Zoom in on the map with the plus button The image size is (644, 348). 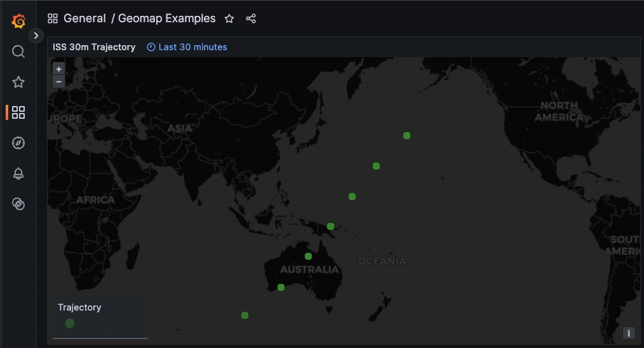[x=58, y=69]
